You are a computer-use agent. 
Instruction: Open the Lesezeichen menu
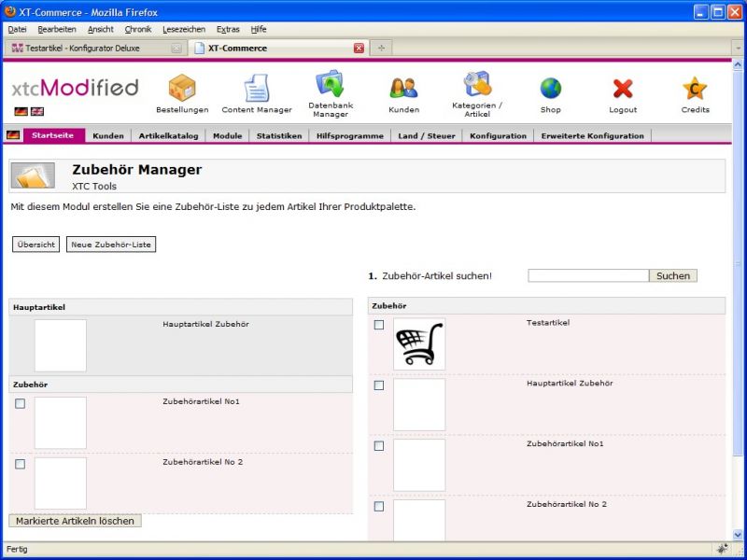pos(184,29)
